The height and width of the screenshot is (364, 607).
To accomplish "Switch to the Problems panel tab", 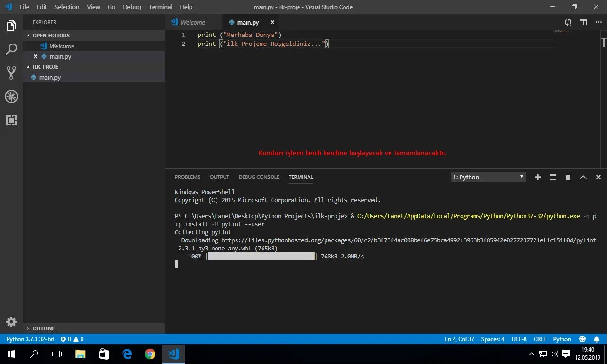I will click(188, 177).
